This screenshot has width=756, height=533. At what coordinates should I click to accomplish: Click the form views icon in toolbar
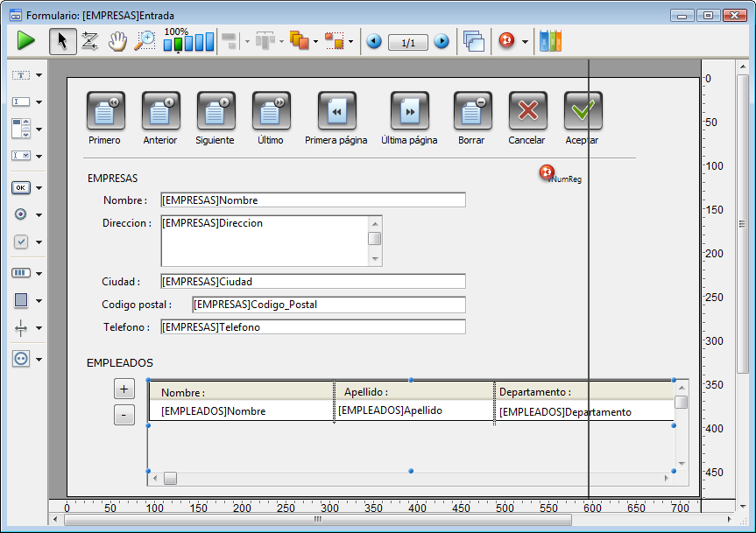[x=474, y=41]
